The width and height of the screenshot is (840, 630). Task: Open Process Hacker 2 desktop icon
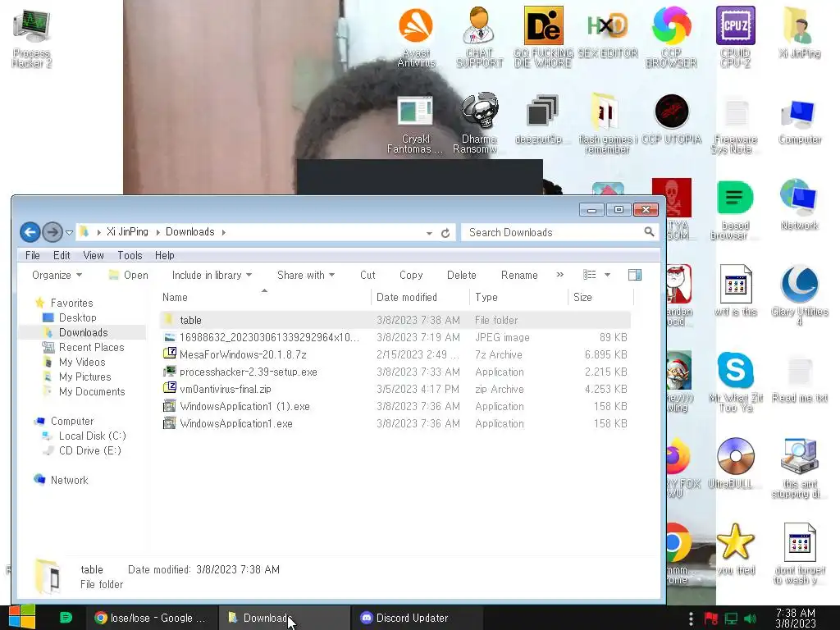[x=32, y=38]
